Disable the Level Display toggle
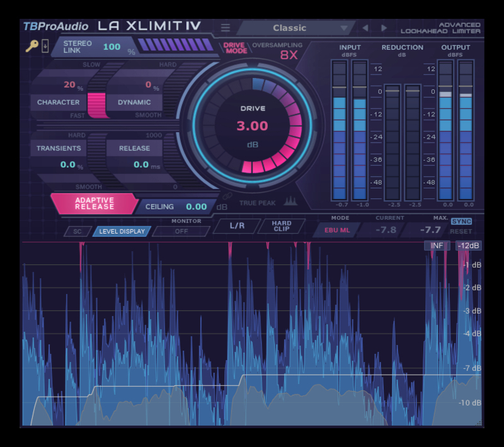 coord(122,231)
